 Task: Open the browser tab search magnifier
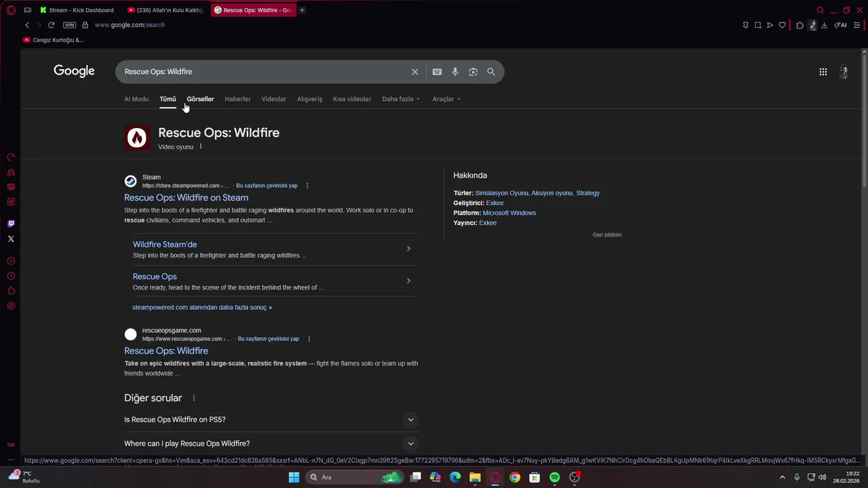[820, 10]
